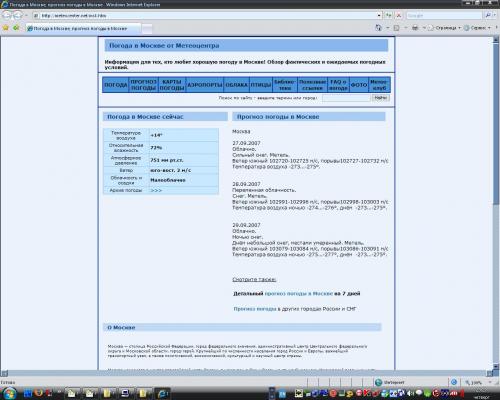Click the horizontal scrollbar left arrow

4,373
